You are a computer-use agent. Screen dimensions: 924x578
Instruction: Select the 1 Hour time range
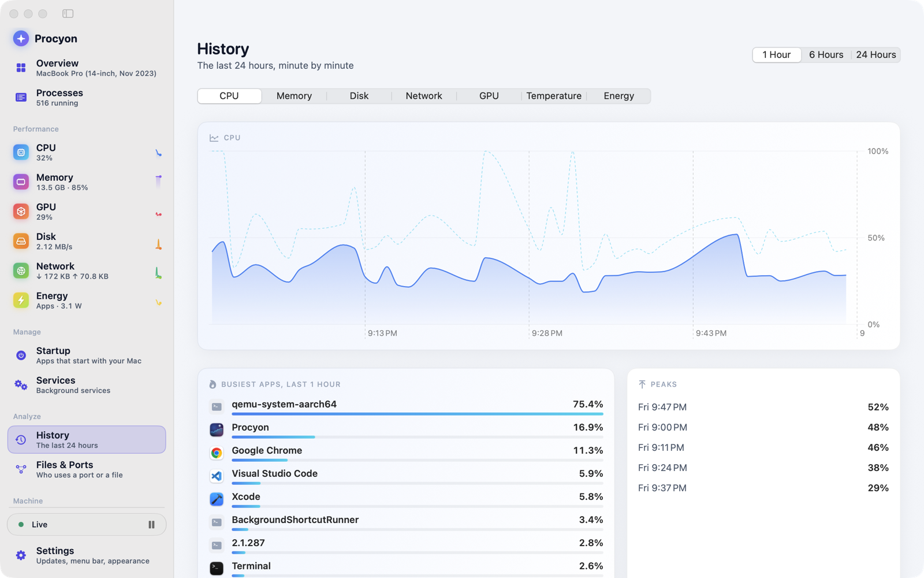coord(777,55)
